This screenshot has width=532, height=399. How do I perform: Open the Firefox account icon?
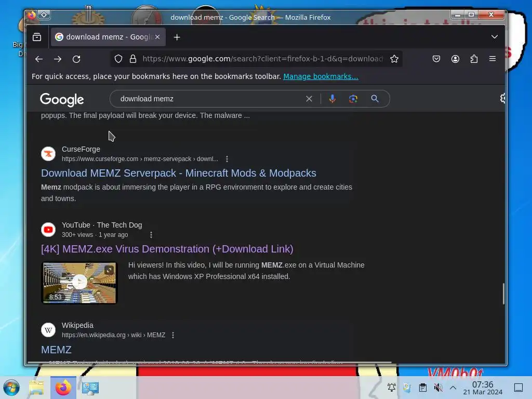455,59
